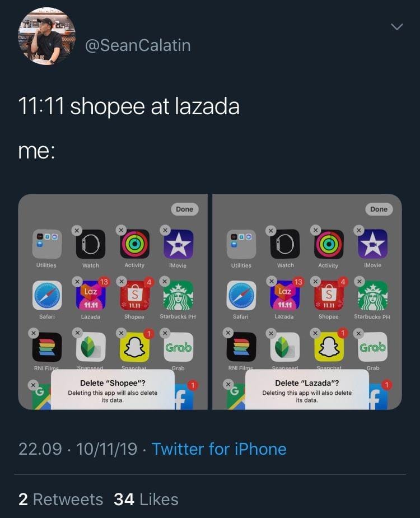The width and height of the screenshot is (420, 518).
Task: Tap the Utilities folder in left screenshot
Action: 47,244
